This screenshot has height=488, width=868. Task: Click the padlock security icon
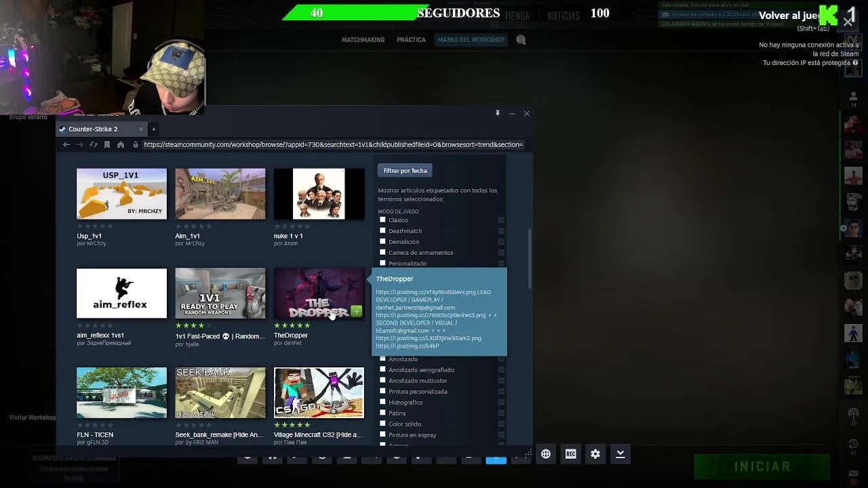pos(136,144)
